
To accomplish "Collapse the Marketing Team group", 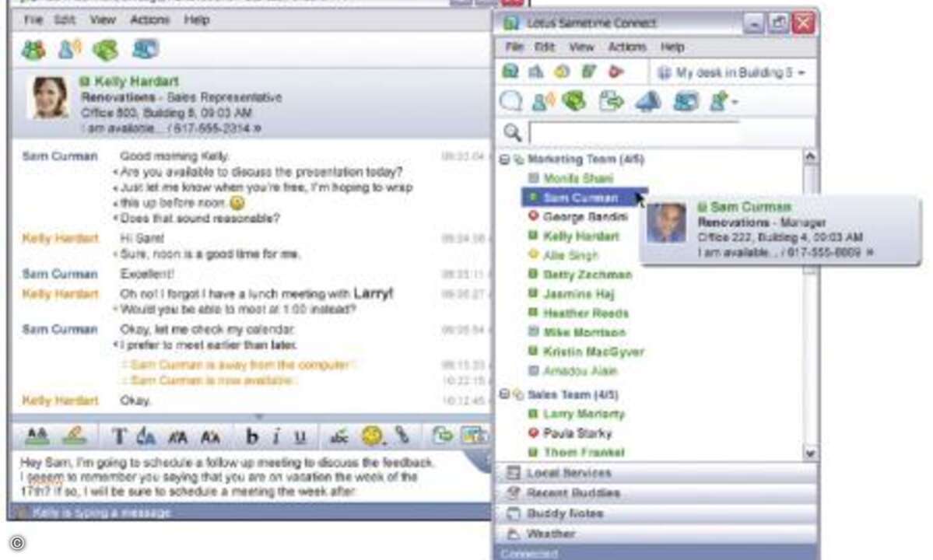I will [x=504, y=159].
